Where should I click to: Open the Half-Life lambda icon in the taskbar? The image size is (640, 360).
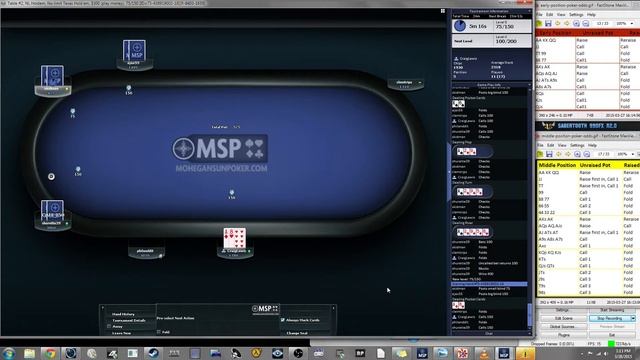point(256,353)
